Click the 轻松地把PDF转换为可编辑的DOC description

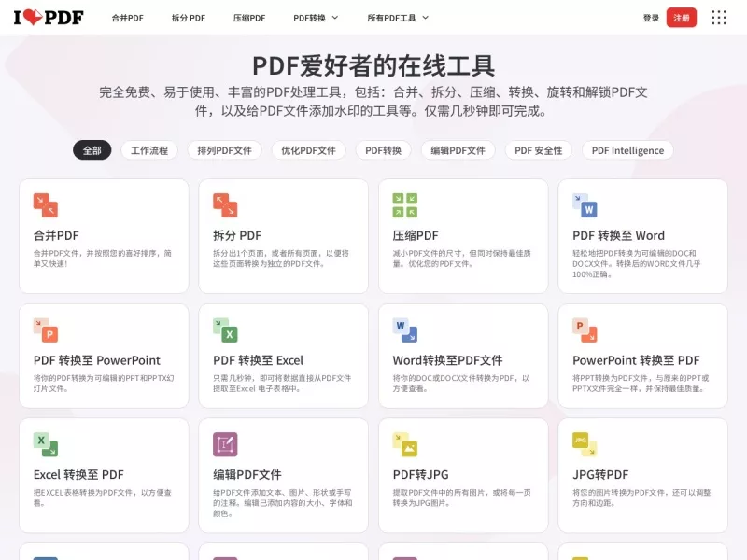pyautogui.click(x=637, y=264)
